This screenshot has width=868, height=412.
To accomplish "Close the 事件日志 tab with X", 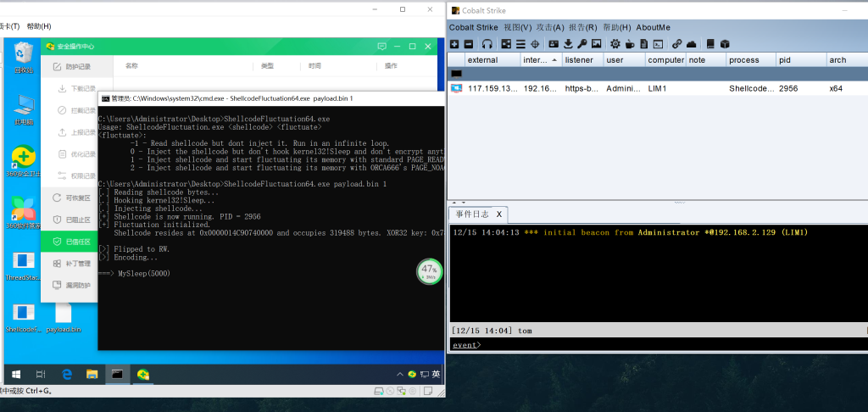I will [498, 214].
